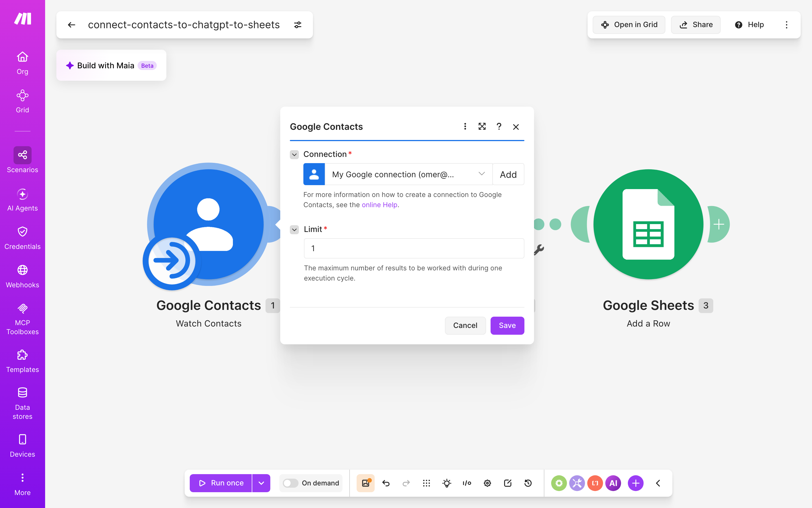Click the purple plus favorites icon
The width and height of the screenshot is (812, 508).
point(636,483)
